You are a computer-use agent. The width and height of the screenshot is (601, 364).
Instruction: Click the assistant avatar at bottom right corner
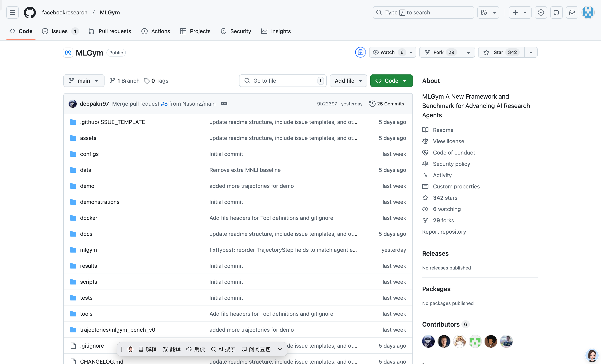(x=592, y=355)
